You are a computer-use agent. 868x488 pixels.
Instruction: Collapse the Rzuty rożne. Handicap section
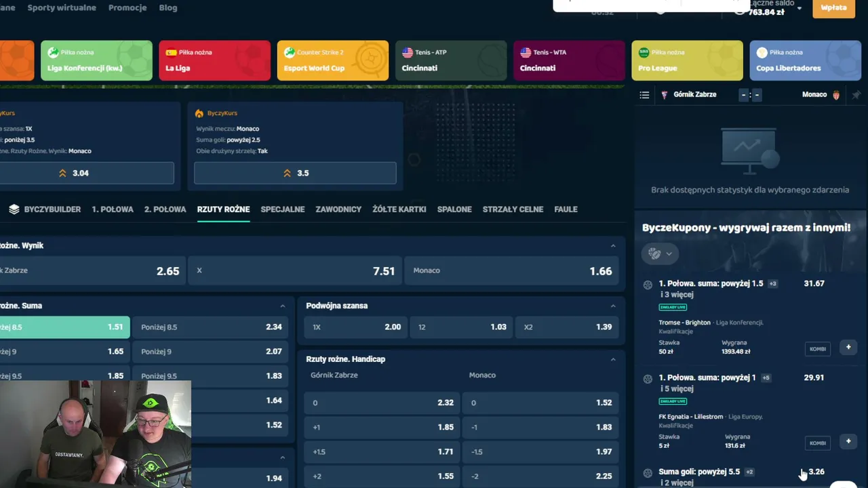pyautogui.click(x=613, y=359)
